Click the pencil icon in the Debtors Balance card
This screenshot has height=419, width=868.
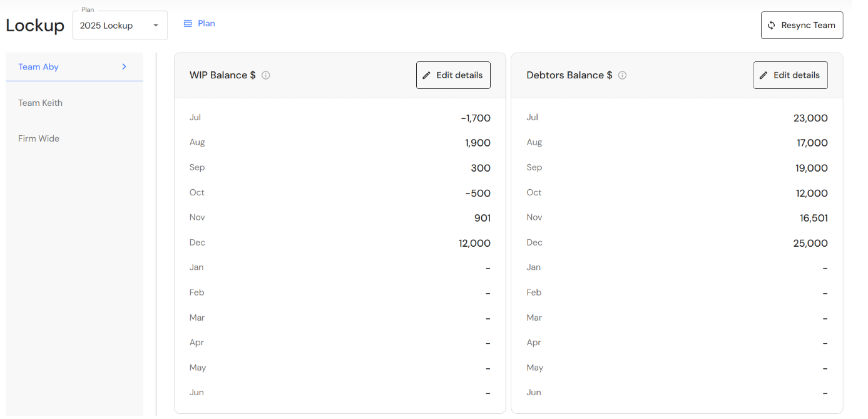pos(763,75)
